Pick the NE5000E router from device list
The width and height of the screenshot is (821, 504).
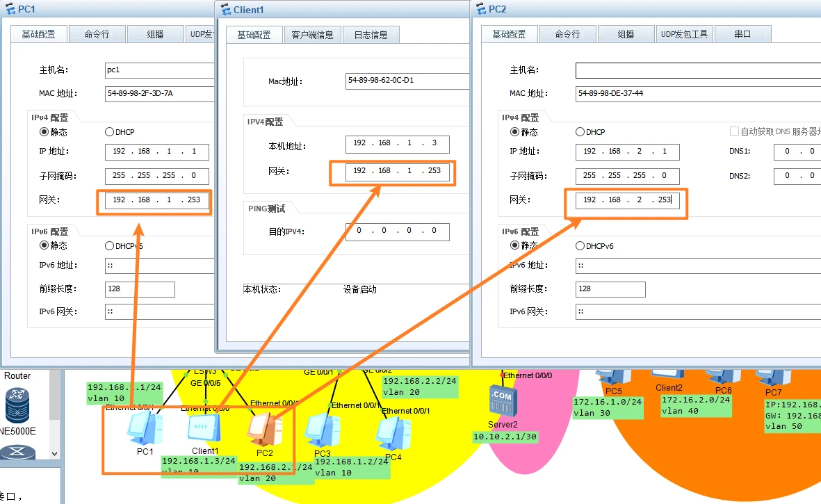coord(19,407)
